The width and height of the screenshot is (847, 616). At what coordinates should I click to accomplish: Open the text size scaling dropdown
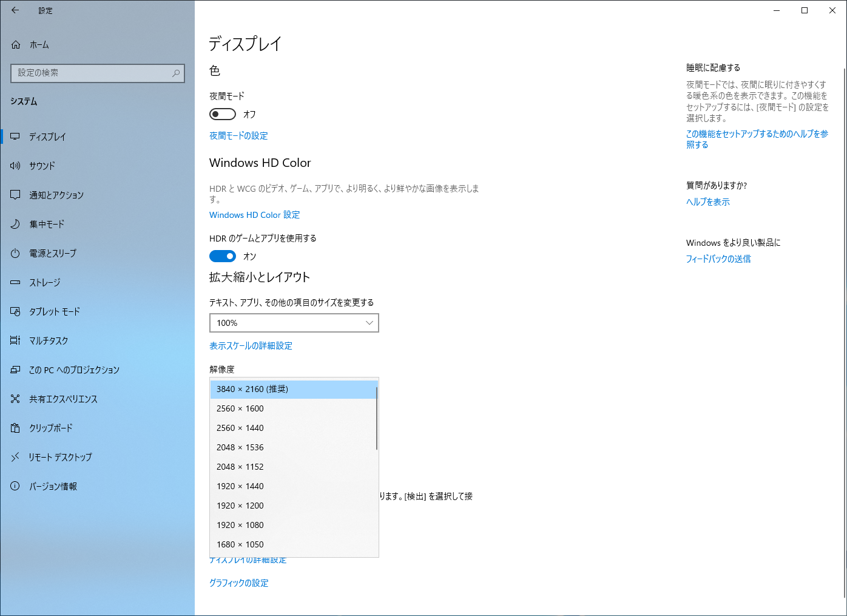click(x=294, y=323)
